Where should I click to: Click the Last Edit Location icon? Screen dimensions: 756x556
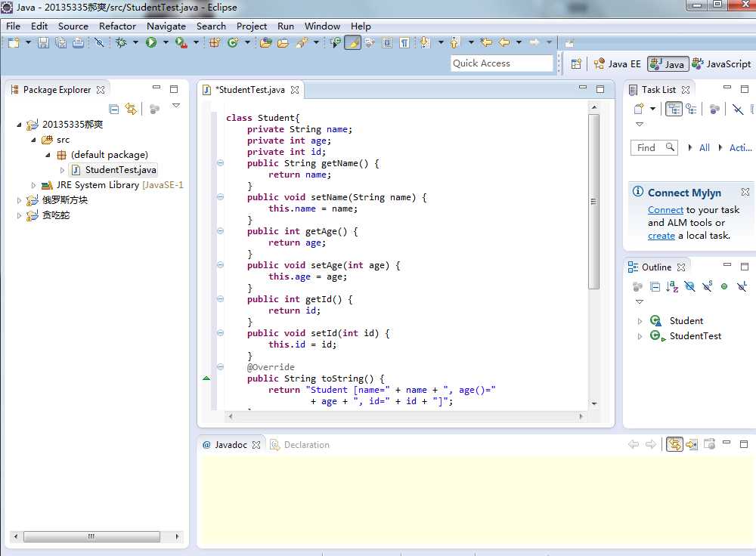pos(486,43)
